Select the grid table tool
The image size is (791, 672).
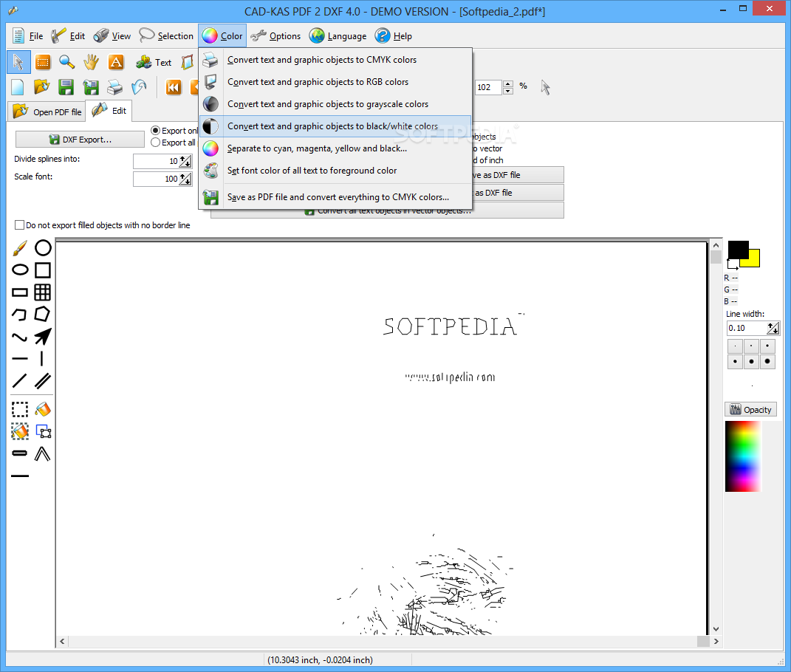pos(43,292)
